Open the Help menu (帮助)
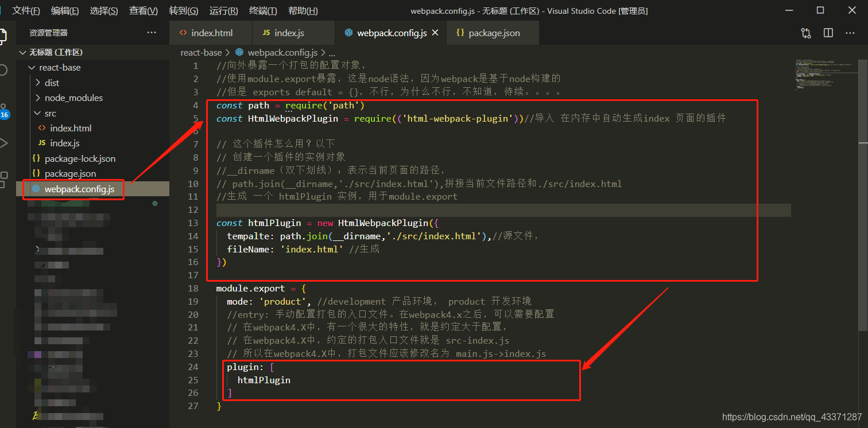 [303, 11]
